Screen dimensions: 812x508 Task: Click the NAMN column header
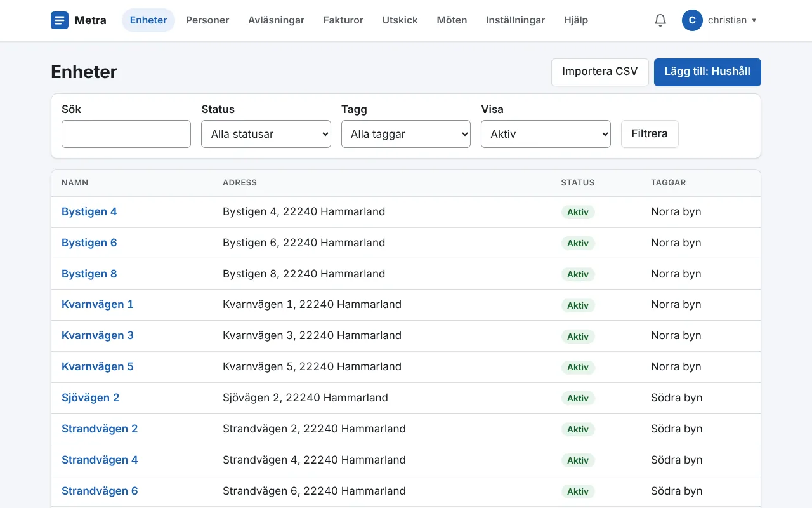point(75,183)
